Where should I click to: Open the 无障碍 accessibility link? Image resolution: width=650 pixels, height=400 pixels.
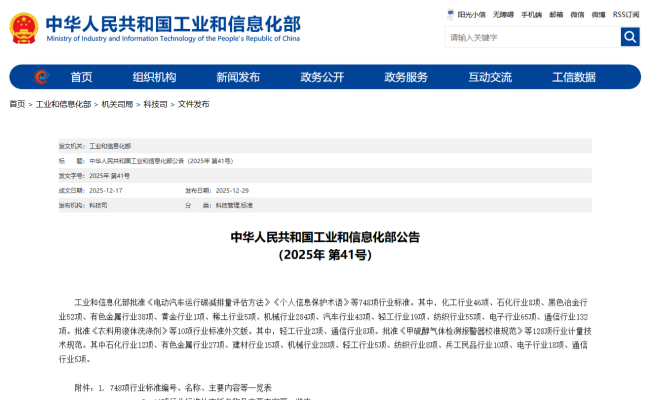(503, 15)
